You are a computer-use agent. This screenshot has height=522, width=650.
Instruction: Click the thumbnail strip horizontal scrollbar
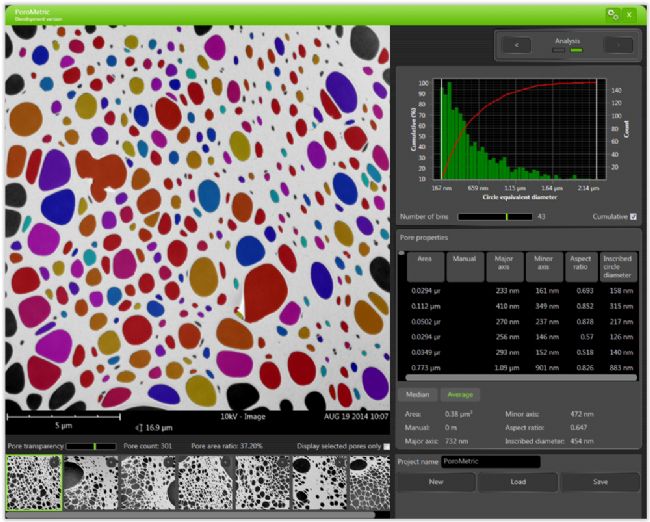190,514
